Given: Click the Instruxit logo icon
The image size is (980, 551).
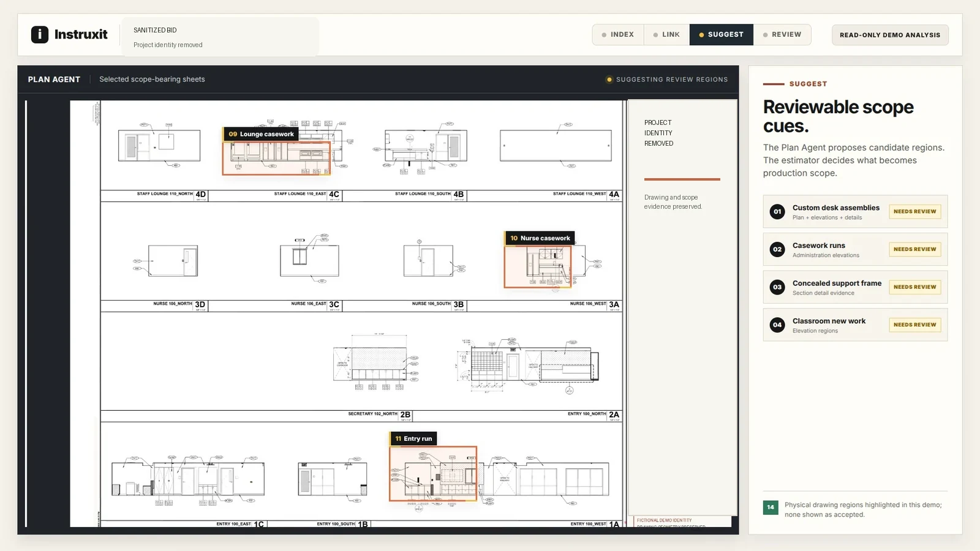Looking at the screenshot, I should click(40, 34).
